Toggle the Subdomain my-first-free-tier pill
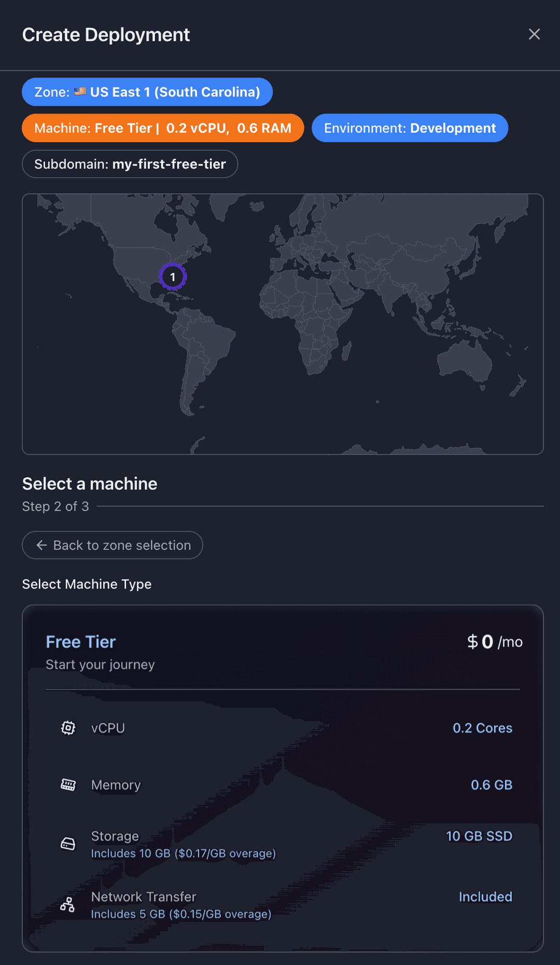 (130, 164)
